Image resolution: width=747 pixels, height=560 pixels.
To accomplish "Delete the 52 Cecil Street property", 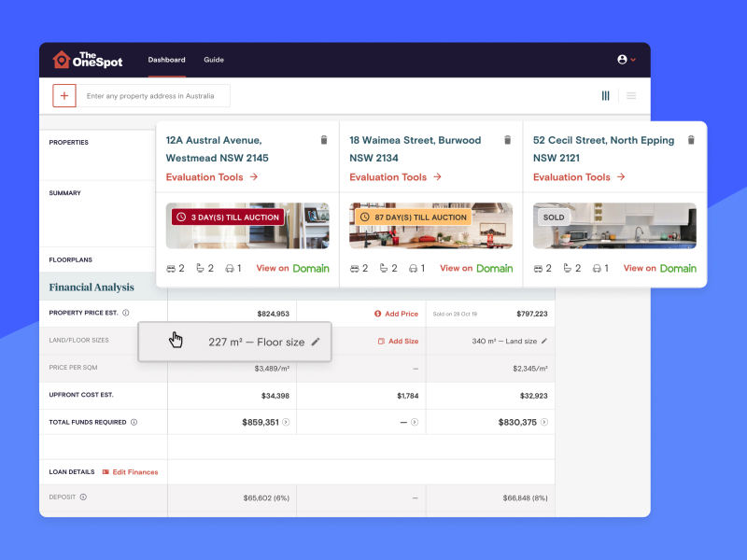I will pyautogui.click(x=691, y=139).
